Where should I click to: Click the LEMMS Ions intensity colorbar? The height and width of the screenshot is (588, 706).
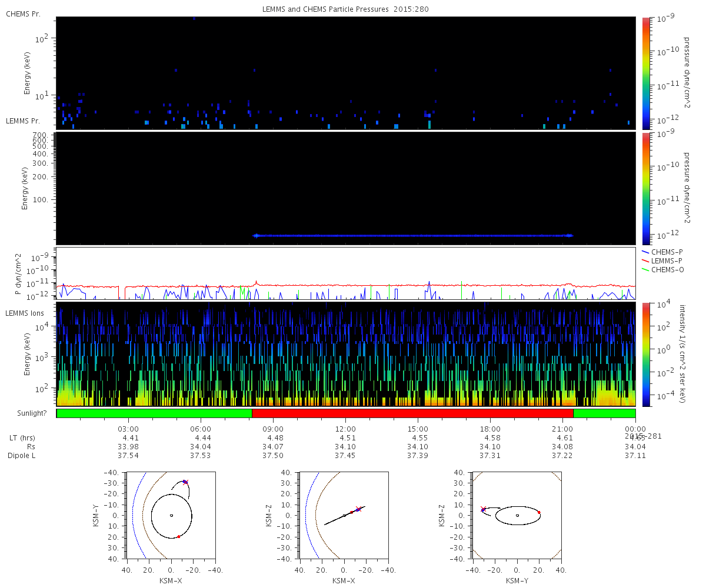pos(646,355)
